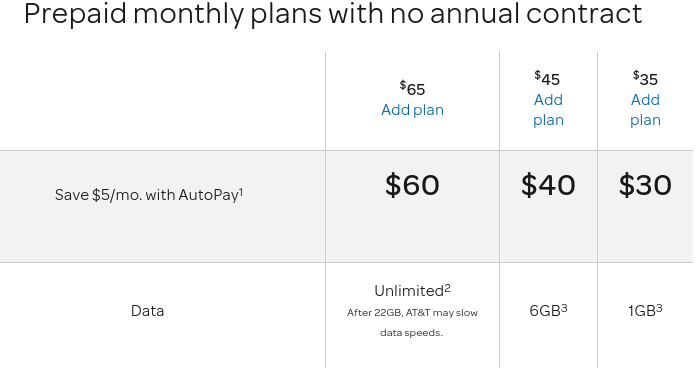Open footnote 3 beside 6GB data

[564, 308]
